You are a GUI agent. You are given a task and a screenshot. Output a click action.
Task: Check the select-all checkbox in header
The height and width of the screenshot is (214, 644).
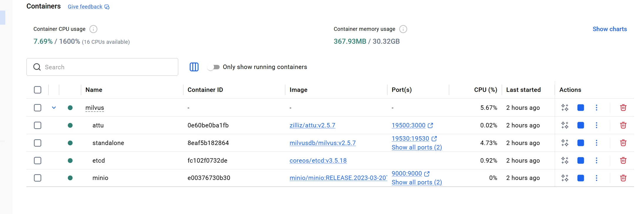tap(38, 90)
